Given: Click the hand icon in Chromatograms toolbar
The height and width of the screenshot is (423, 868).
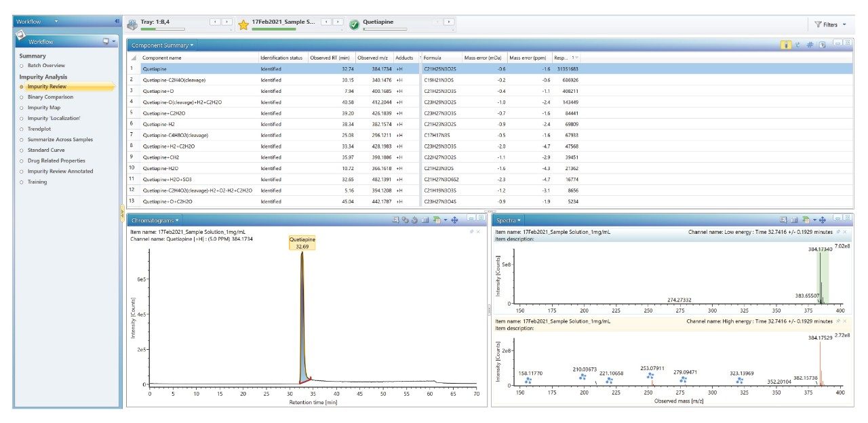Looking at the screenshot, I should pyautogui.click(x=414, y=220).
